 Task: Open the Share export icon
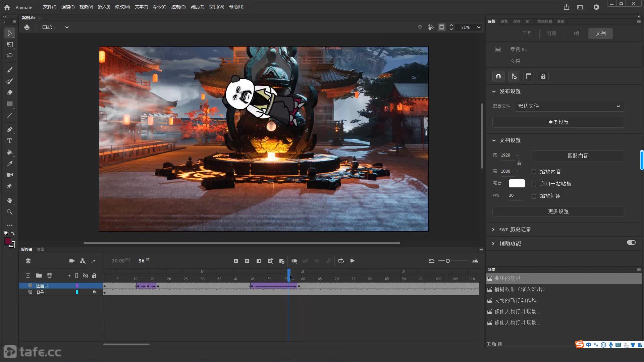[567, 7]
